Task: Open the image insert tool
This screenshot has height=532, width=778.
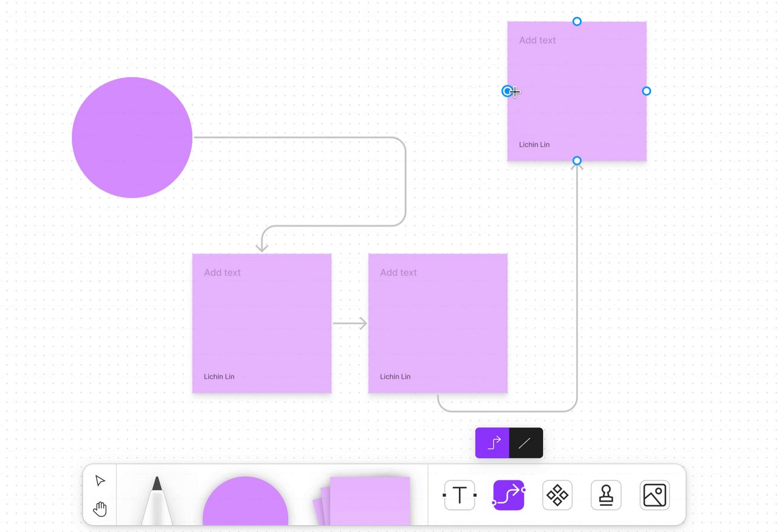Action: 655,495
